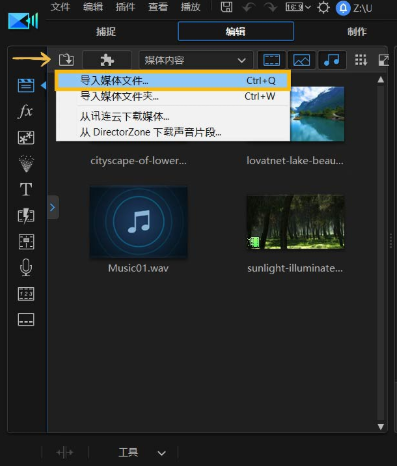This screenshot has height=466, width=397.
Task: Open the Title Room T icon
Action: tap(26, 189)
